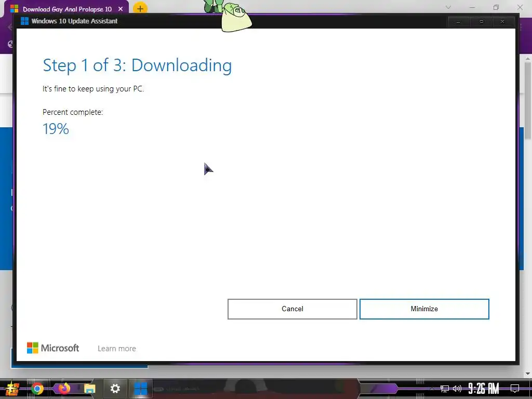This screenshot has height=399, width=532.
Task: Minimize the browser window
Action: tap(472, 7)
